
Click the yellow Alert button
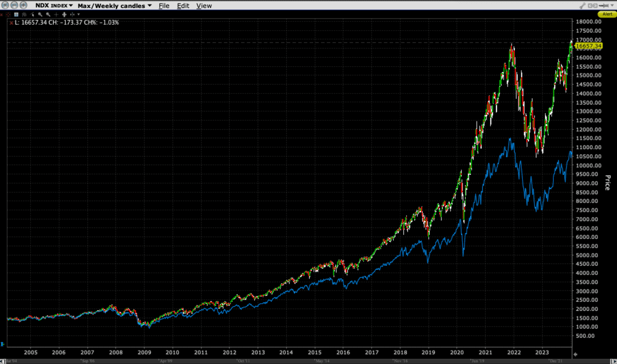(x=607, y=14)
